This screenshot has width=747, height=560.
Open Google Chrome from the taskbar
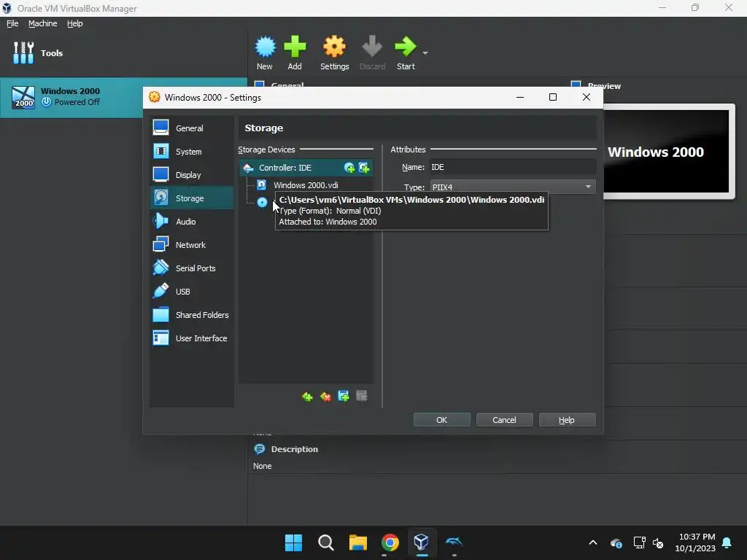tap(390, 542)
